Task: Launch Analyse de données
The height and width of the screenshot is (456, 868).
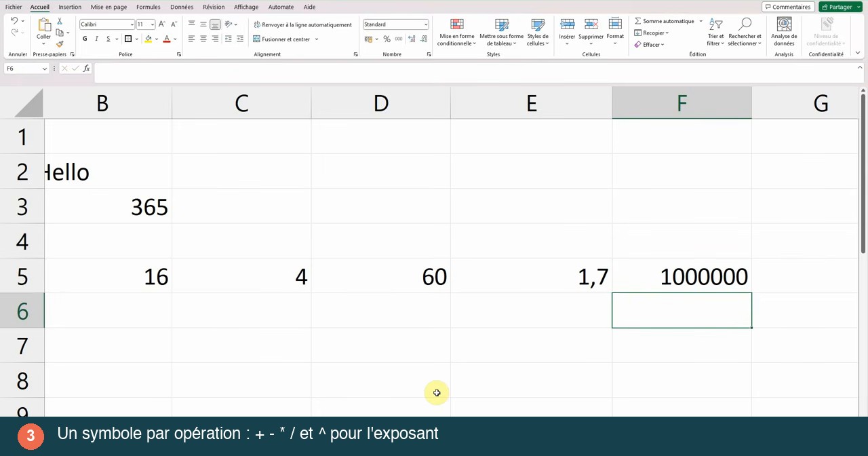Action: tap(784, 33)
